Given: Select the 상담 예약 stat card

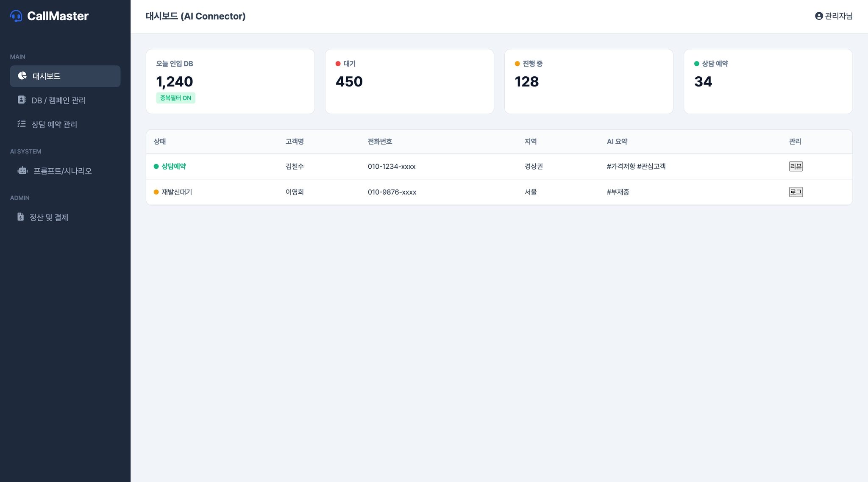Looking at the screenshot, I should pyautogui.click(x=768, y=81).
